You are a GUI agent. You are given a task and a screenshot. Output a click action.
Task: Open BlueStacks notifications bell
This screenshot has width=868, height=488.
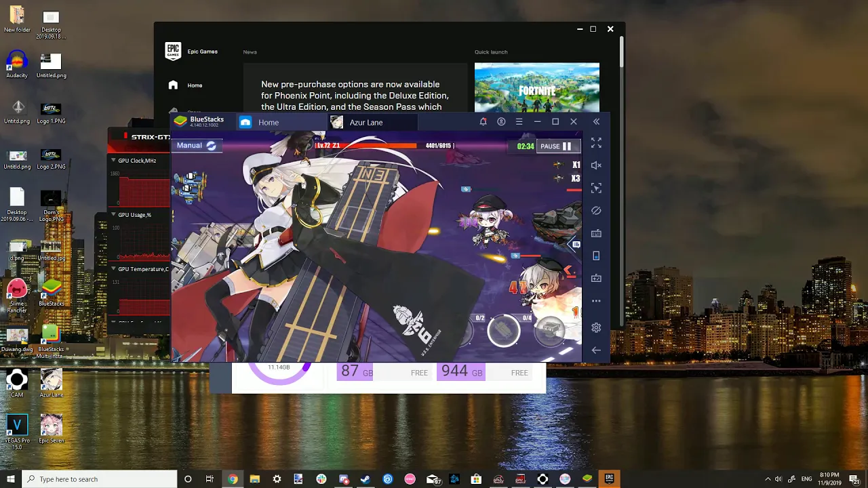tap(483, 122)
